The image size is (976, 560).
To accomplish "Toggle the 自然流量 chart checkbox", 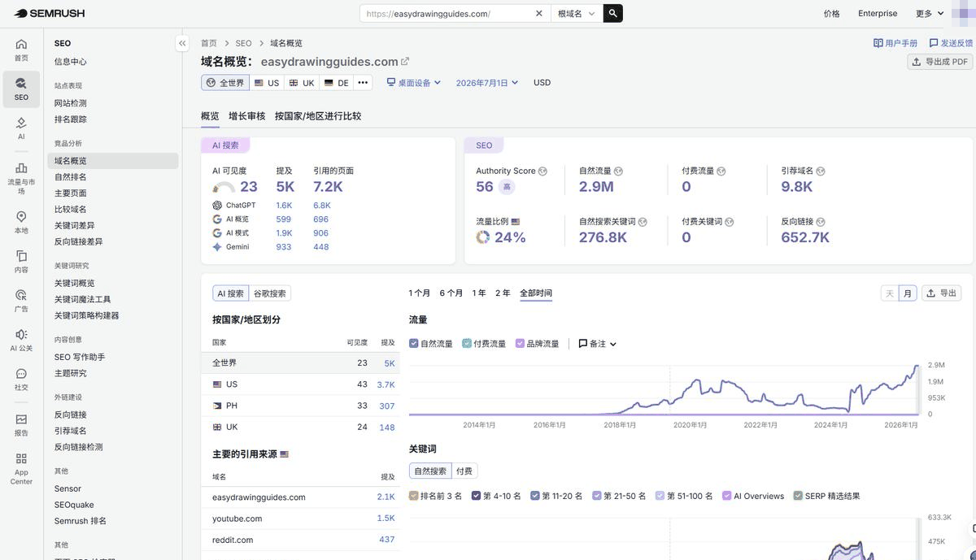I will click(414, 344).
